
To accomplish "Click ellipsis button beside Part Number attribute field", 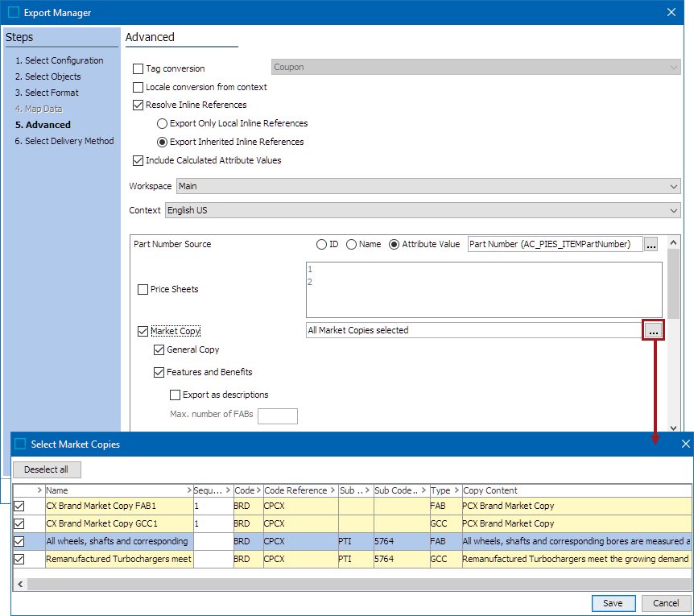I will [651, 244].
